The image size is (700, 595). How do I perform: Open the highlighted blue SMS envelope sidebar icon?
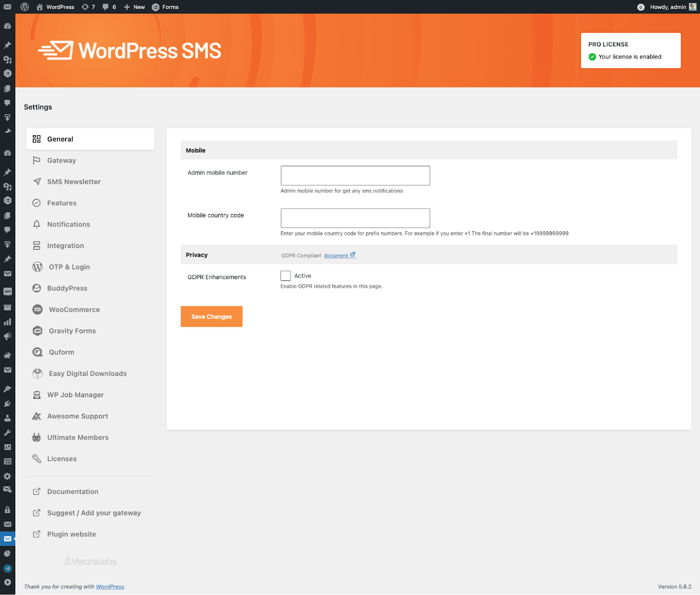(7, 539)
